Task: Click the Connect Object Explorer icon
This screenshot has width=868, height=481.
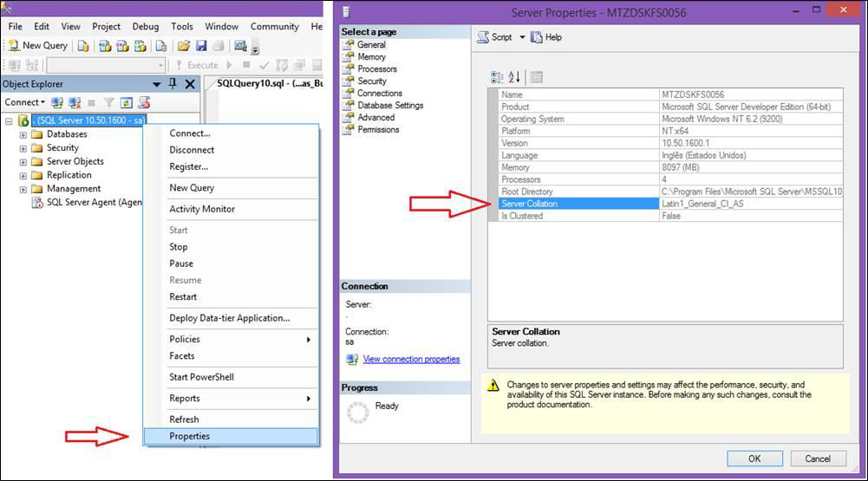Action: coord(57,102)
